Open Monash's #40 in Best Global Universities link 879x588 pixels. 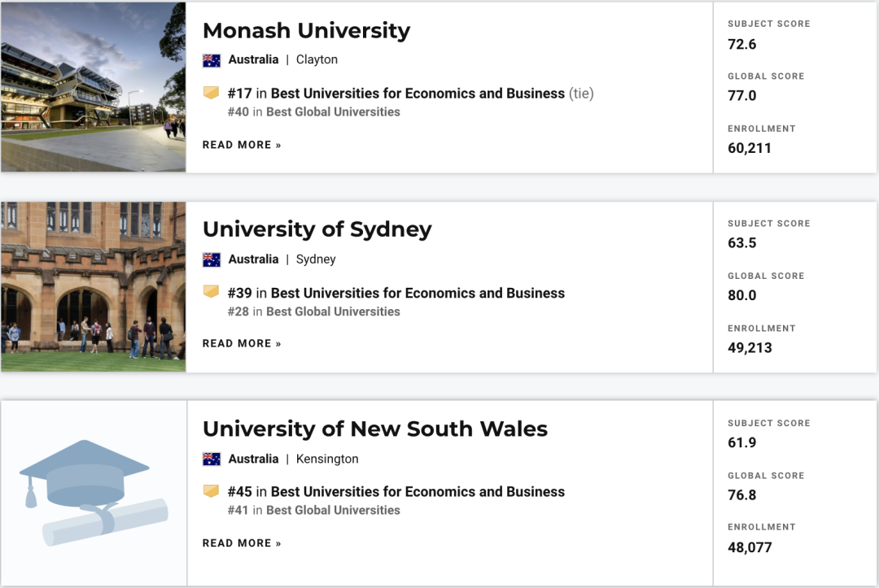tap(314, 112)
